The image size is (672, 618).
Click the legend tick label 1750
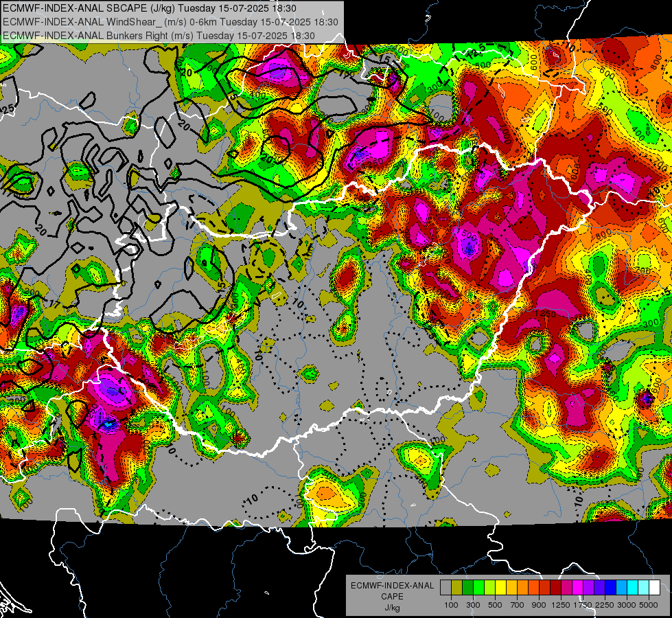coord(583,605)
